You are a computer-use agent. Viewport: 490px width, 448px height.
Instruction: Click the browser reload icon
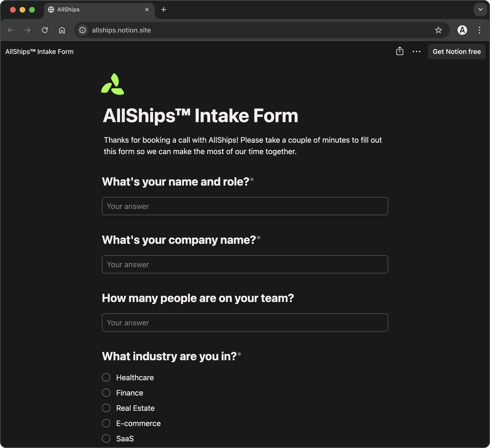point(45,30)
